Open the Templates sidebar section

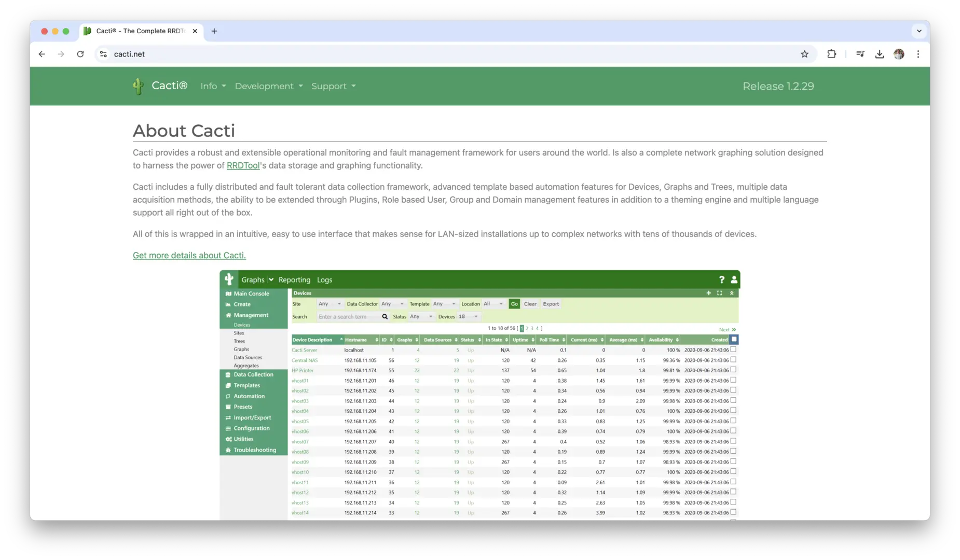pos(246,385)
